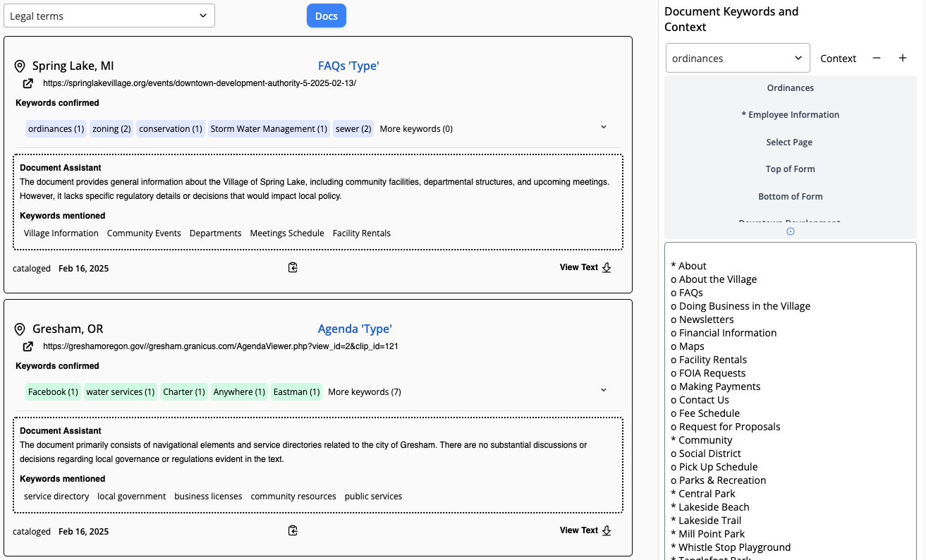Open the ordinances keyword dropdown
Screen dimensions: 926x560
738,59
